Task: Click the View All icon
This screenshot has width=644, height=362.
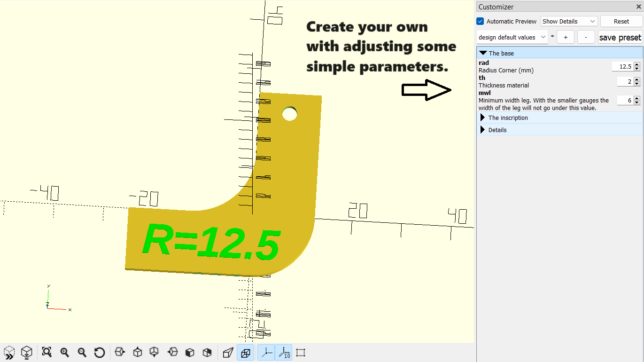Action: 47,352
